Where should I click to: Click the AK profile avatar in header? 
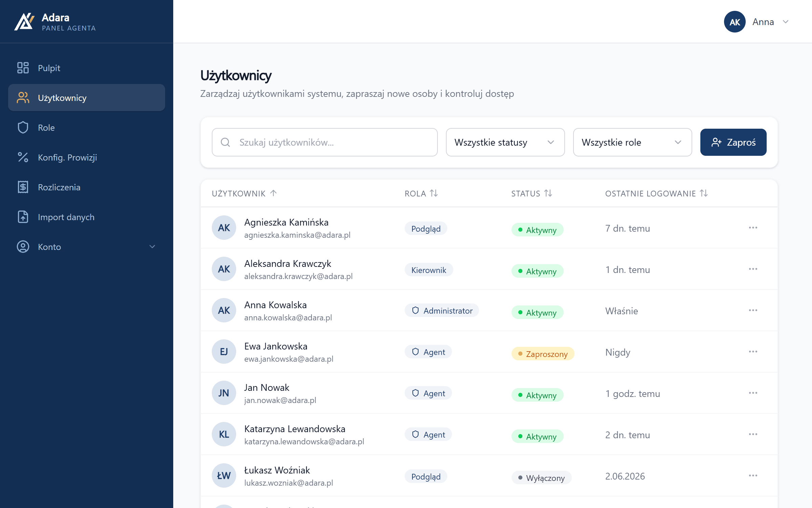(x=735, y=22)
